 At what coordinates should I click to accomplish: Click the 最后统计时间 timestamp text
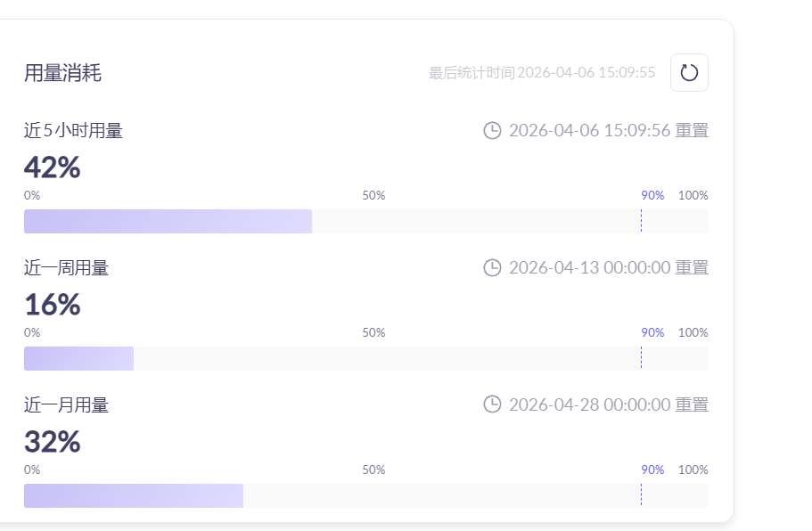click(x=541, y=73)
